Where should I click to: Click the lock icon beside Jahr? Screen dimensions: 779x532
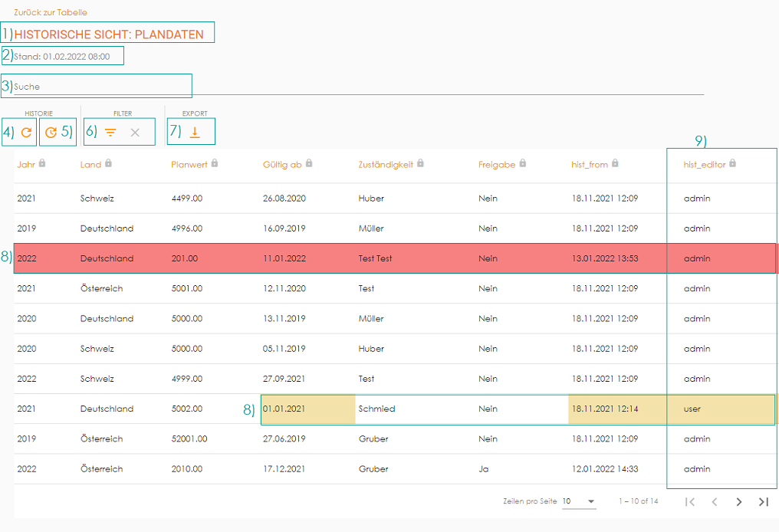(42, 163)
